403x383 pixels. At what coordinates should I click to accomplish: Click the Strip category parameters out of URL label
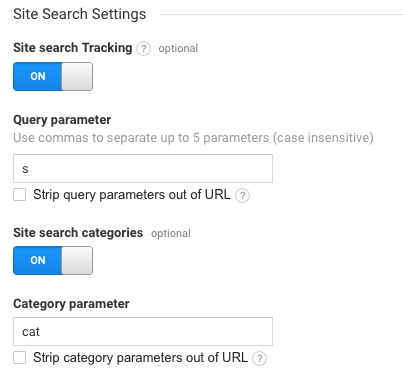pos(140,358)
